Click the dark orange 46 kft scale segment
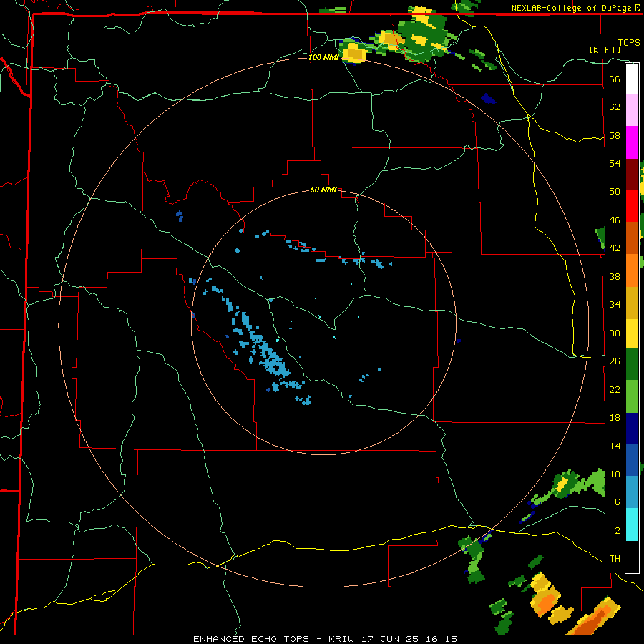 point(632,238)
